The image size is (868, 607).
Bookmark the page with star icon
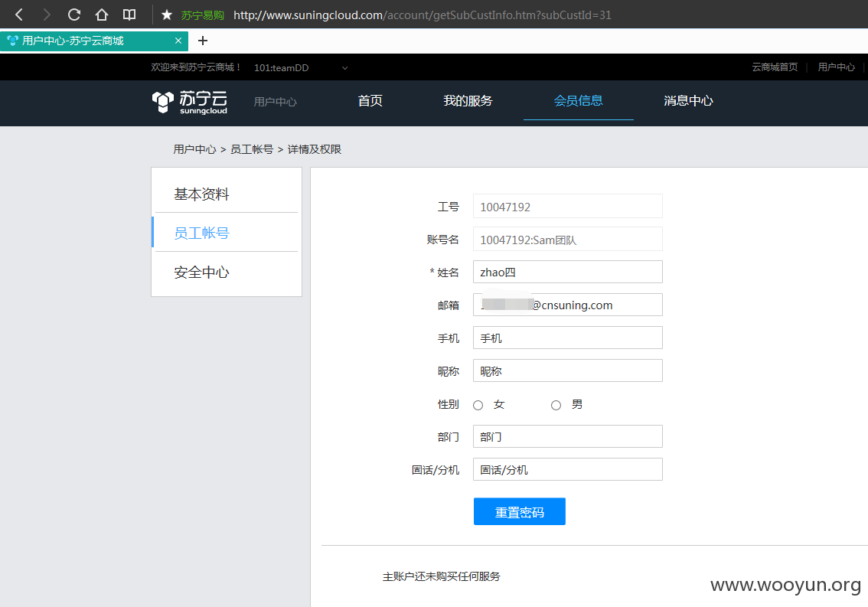[167, 15]
